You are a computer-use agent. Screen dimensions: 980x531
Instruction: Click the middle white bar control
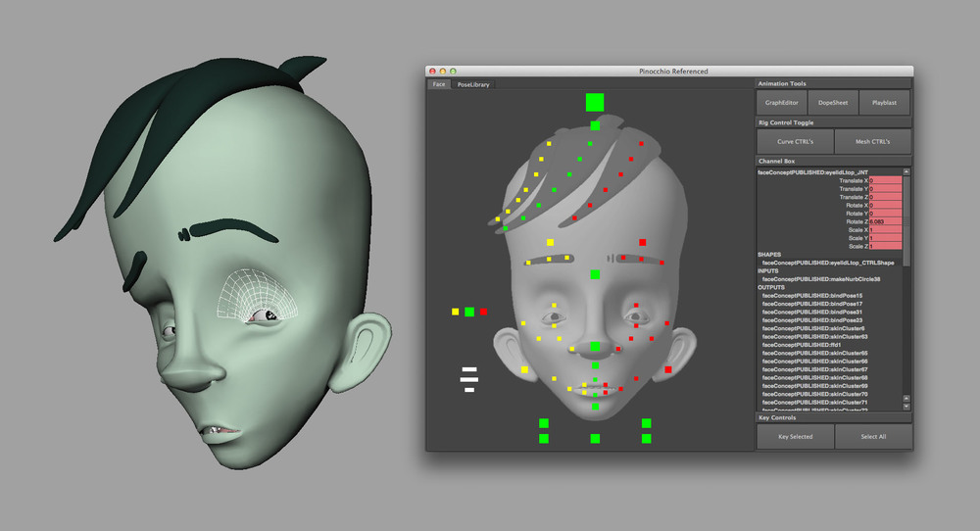click(468, 379)
